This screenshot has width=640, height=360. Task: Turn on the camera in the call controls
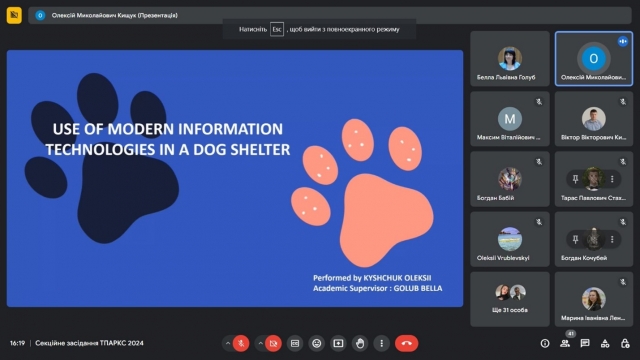(x=273, y=343)
